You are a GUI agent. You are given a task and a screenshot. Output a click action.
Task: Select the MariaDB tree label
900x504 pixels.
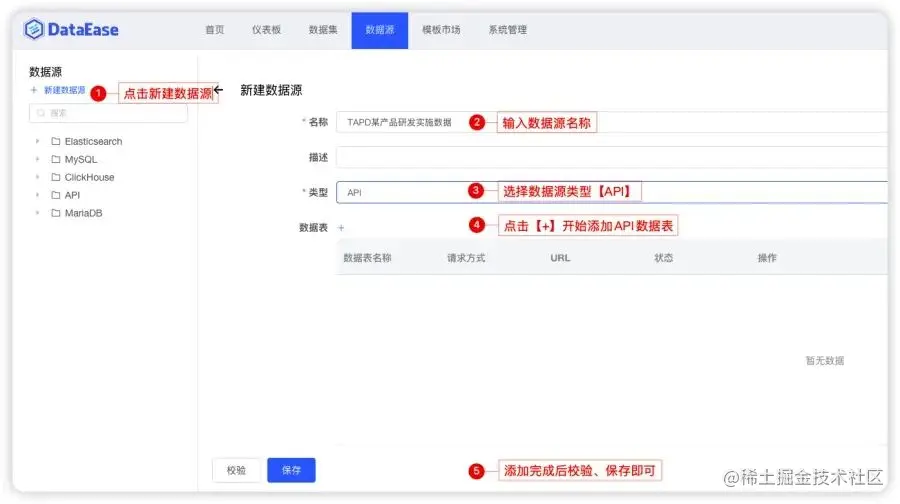point(83,213)
